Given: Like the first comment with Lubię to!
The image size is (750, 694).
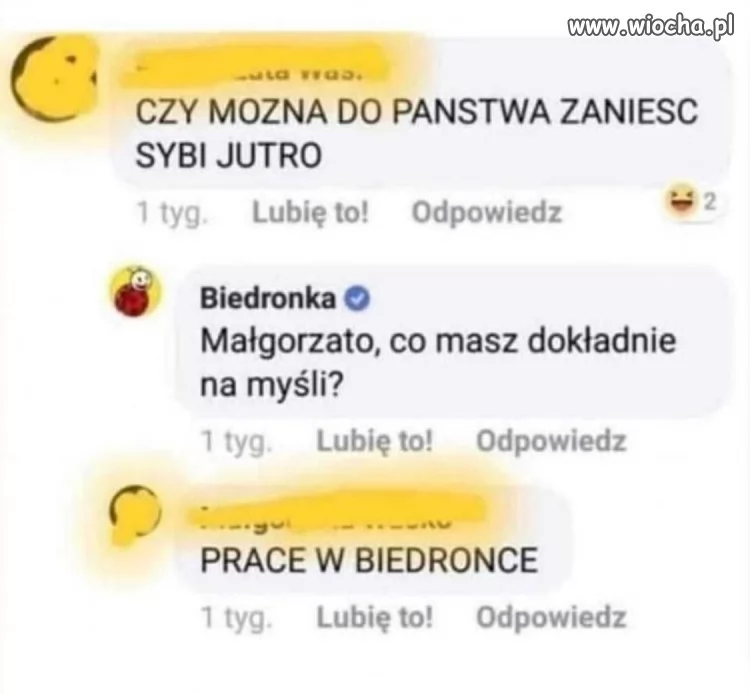Looking at the screenshot, I should click(310, 212).
